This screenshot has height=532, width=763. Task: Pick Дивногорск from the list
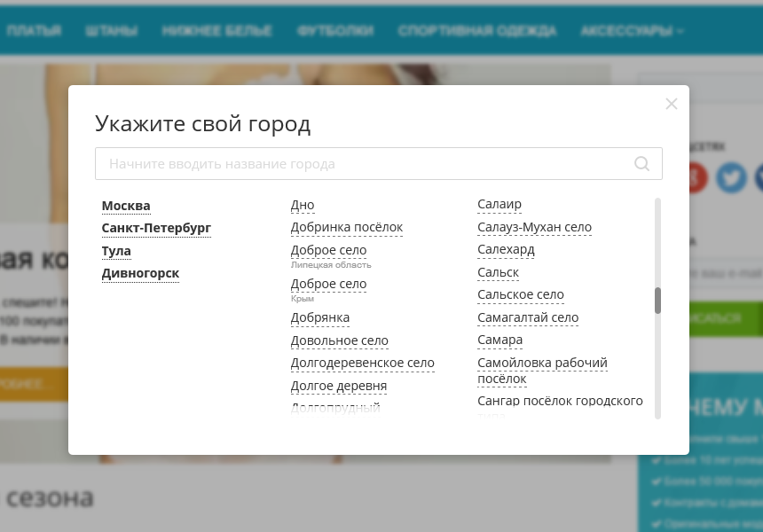140,273
